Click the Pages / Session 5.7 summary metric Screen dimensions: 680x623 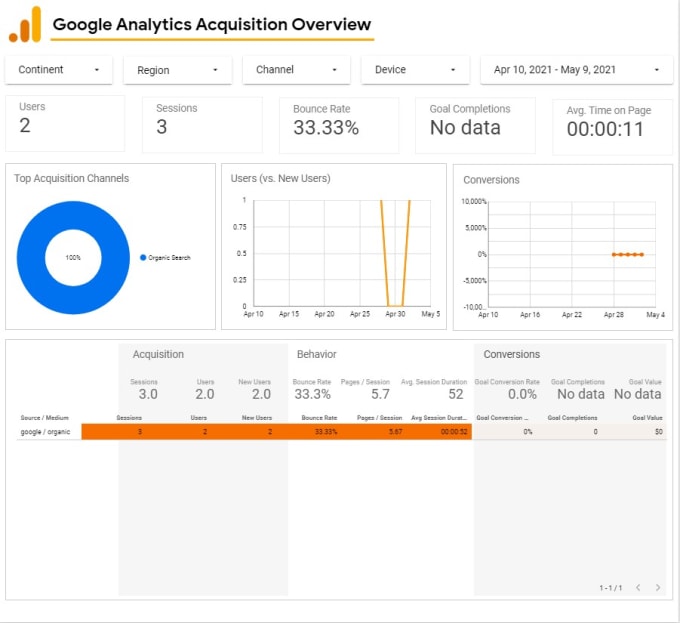click(x=366, y=389)
